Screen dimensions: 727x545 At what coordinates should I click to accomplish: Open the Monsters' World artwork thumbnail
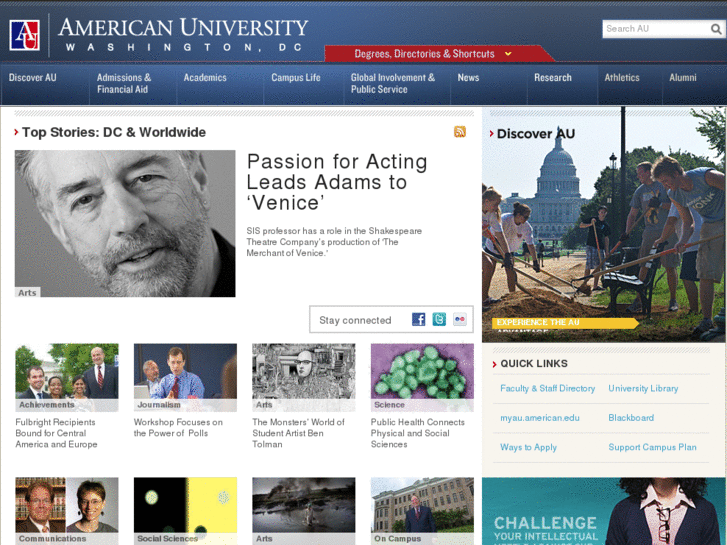(x=304, y=378)
